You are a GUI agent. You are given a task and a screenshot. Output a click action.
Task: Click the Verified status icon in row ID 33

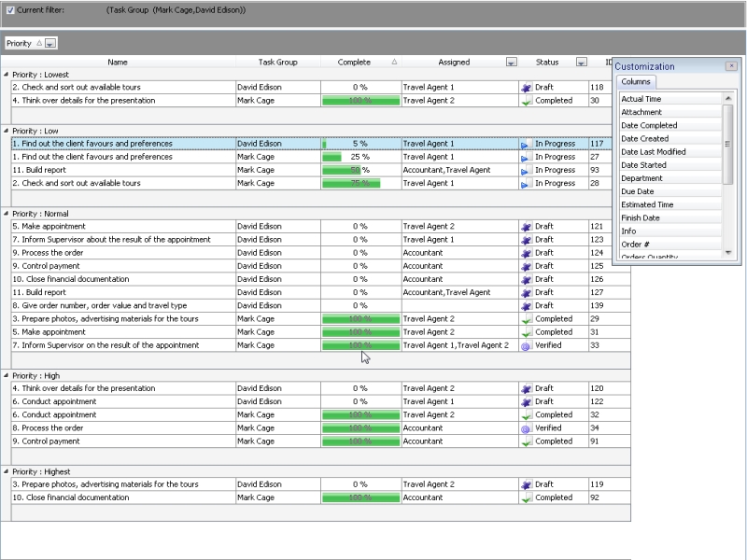(526, 345)
